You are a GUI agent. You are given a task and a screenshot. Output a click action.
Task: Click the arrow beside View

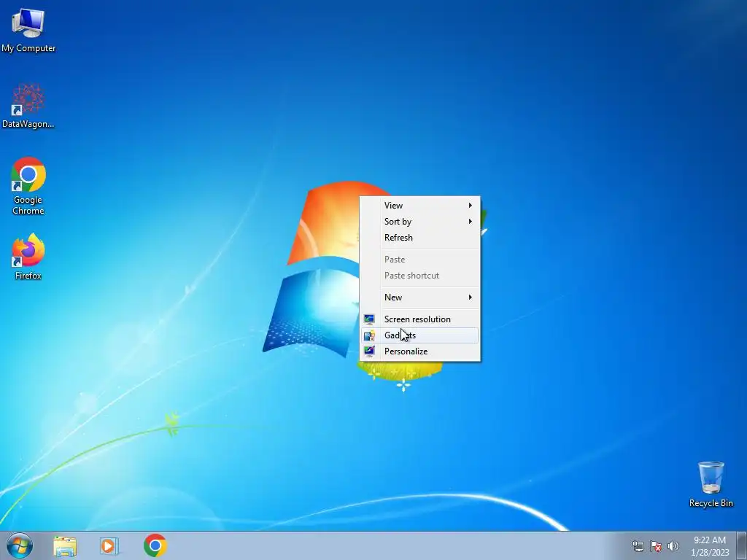(471, 205)
